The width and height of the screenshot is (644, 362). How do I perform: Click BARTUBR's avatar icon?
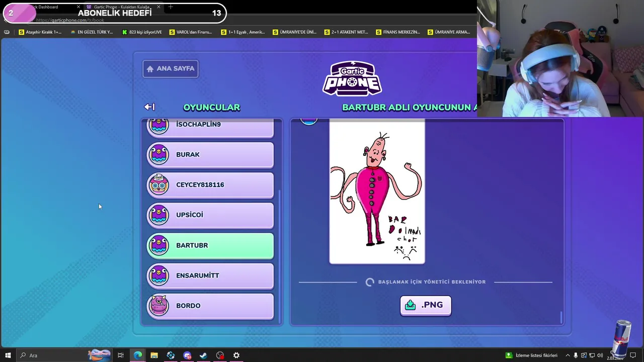159,245
